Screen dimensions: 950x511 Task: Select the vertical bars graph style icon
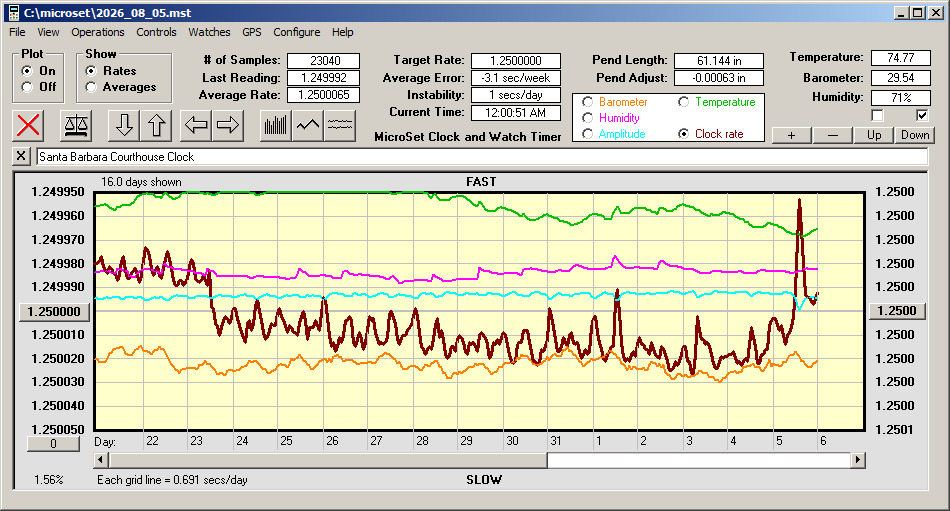coord(276,125)
